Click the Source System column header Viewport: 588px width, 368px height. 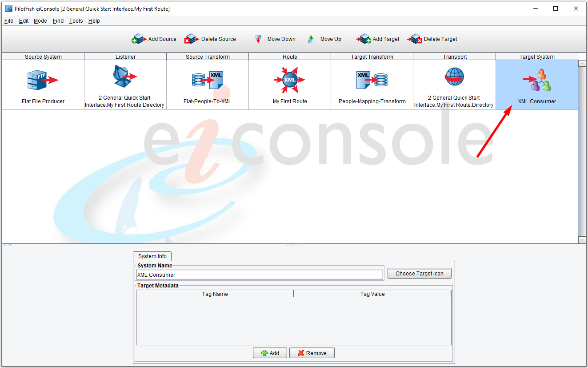click(43, 57)
